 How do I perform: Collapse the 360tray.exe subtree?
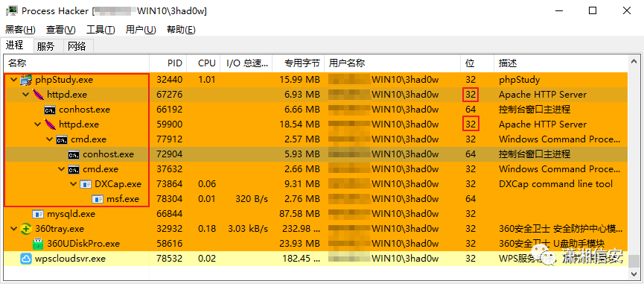pyautogui.click(x=14, y=229)
